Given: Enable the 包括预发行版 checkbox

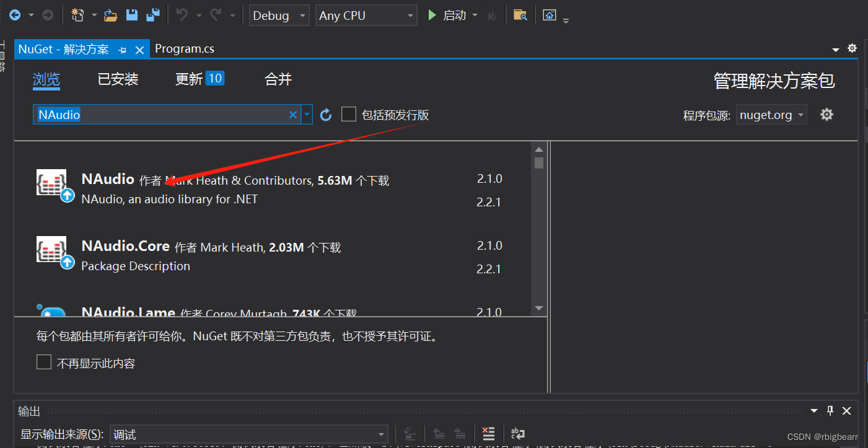Looking at the screenshot, I should [349, 114].
